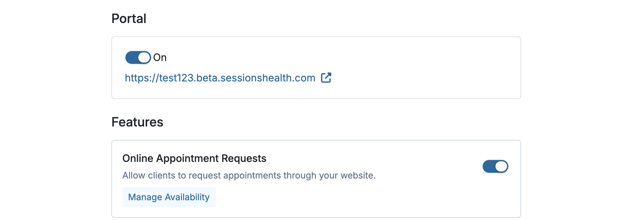
Task: Open the portal link external icon
Action: point(326,78)
